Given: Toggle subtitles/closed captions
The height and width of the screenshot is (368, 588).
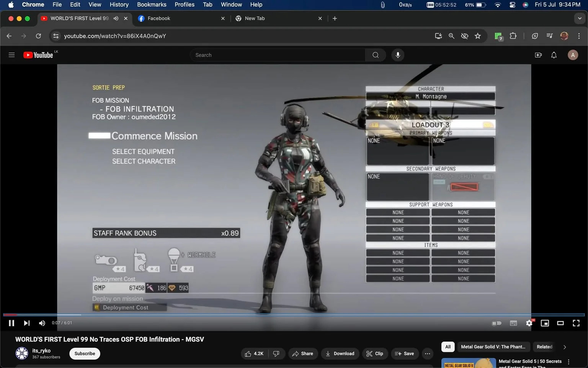Looking at the screenshot, I should coord(513,323).
